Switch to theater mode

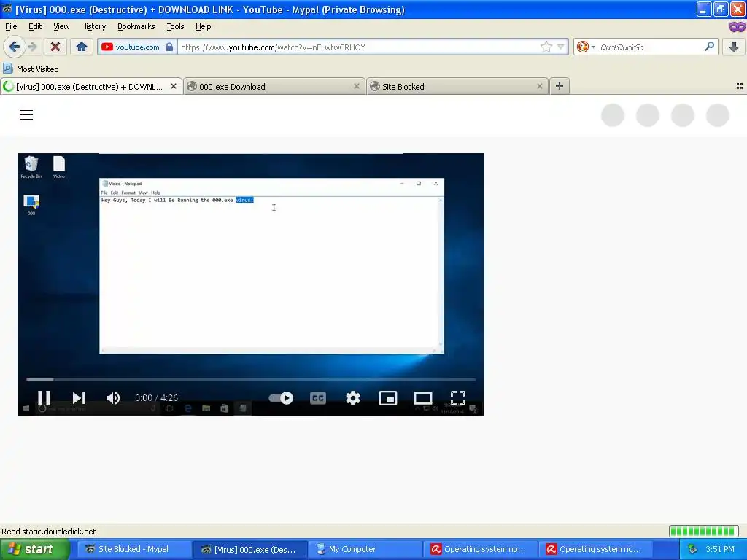click(x=423, y=397)
